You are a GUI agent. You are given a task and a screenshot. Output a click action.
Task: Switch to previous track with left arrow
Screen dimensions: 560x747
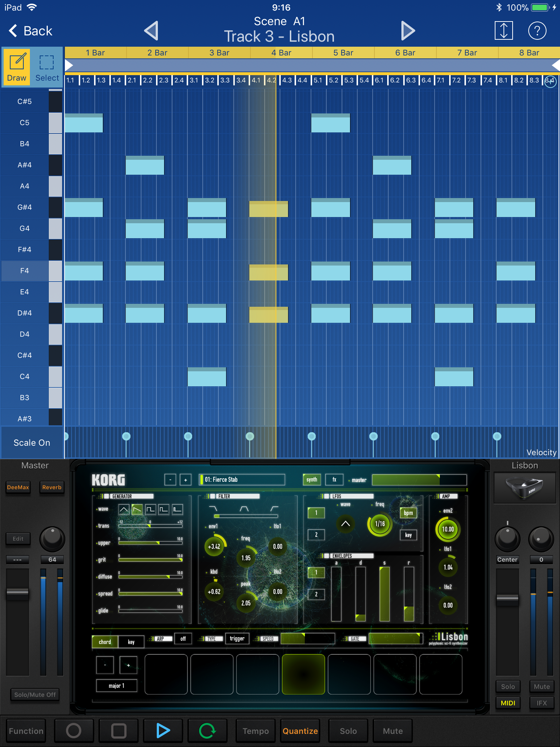click(151, 31)
